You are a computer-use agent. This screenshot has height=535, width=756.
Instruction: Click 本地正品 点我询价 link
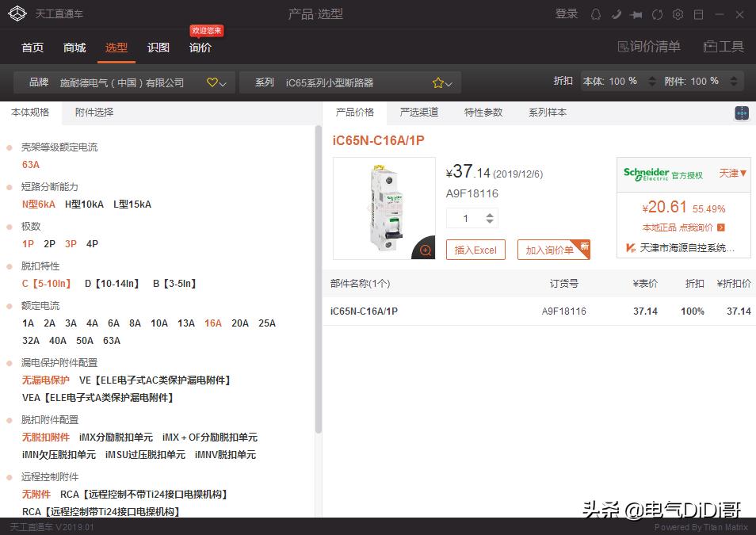[x=678, y=227]
